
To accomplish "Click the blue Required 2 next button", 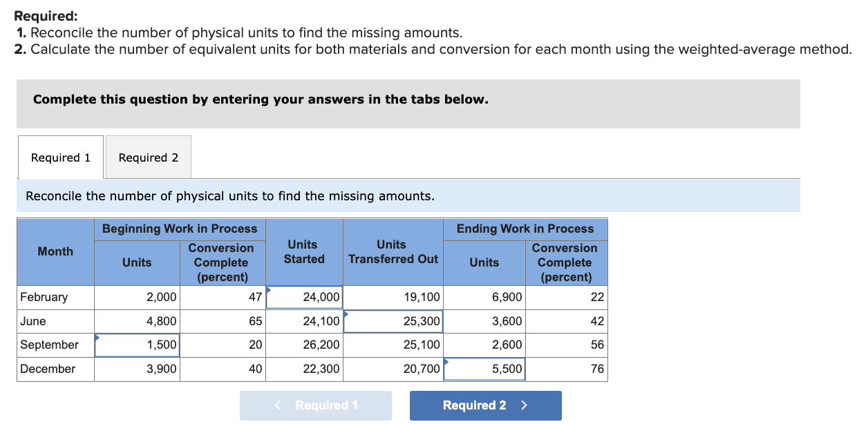I will (485, 405).
